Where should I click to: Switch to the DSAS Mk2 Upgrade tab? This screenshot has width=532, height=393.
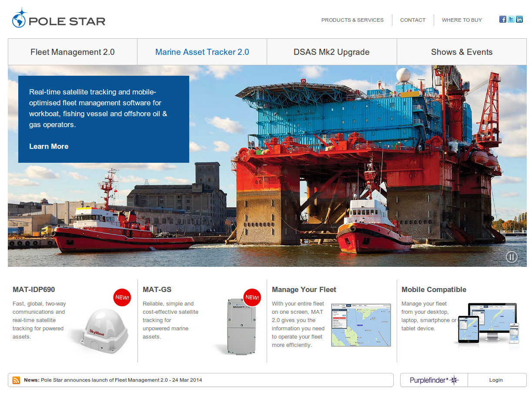(331, 52)
